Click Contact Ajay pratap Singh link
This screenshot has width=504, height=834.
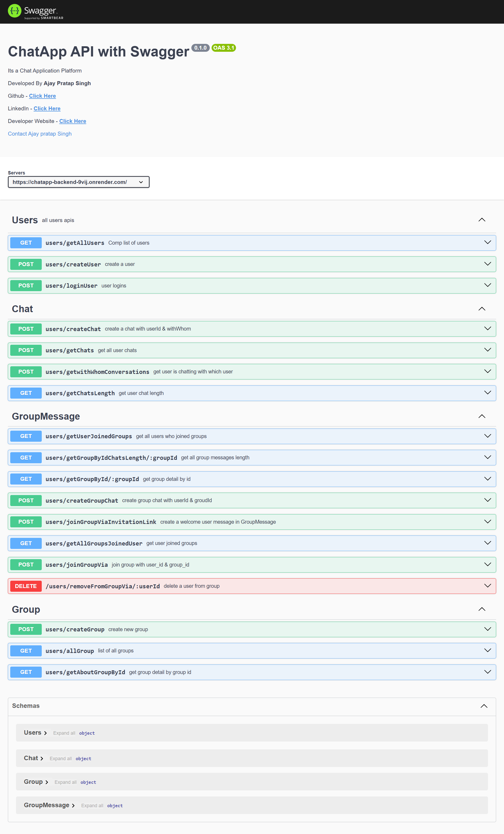tap(40, 134)
